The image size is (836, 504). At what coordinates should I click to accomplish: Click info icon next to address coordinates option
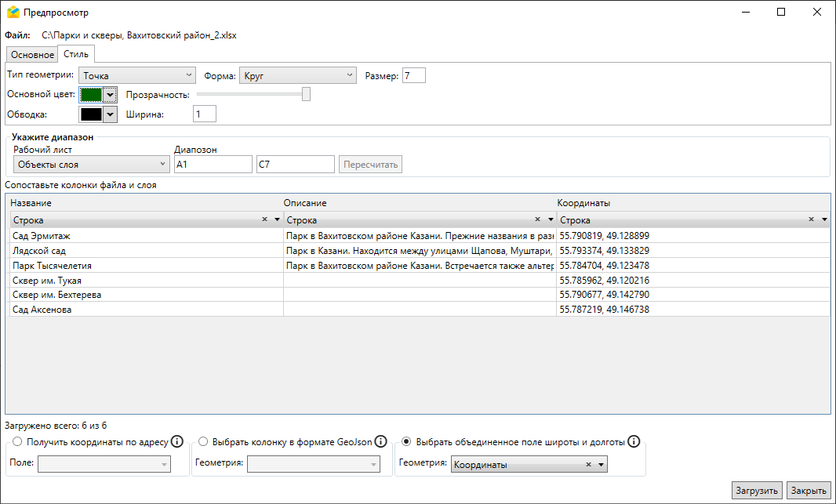[177, 441]
